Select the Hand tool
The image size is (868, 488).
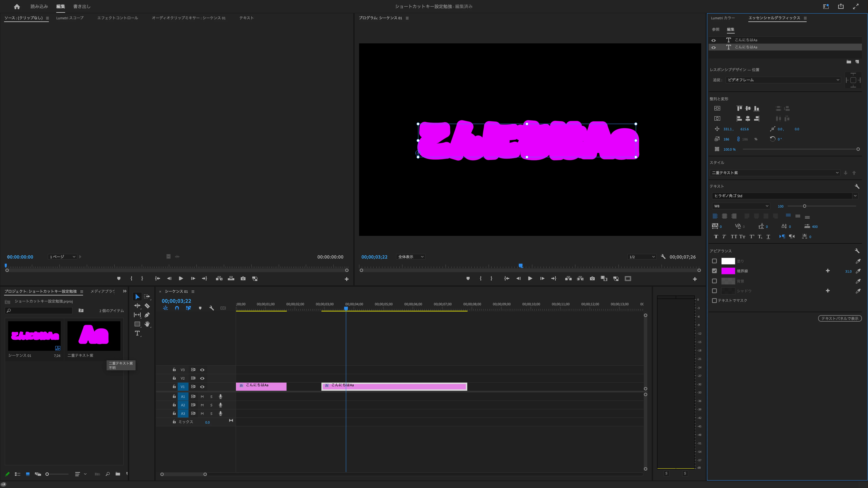pos(147,324)
